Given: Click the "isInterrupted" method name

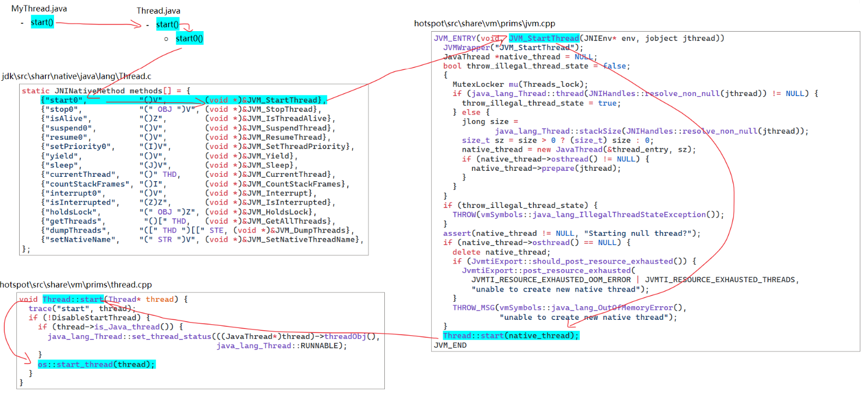Looking at the screenshot, I should point(80,202).
